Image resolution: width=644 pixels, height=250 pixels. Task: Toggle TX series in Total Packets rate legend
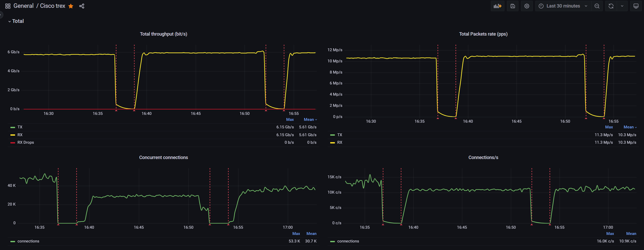tap(340, 135)
